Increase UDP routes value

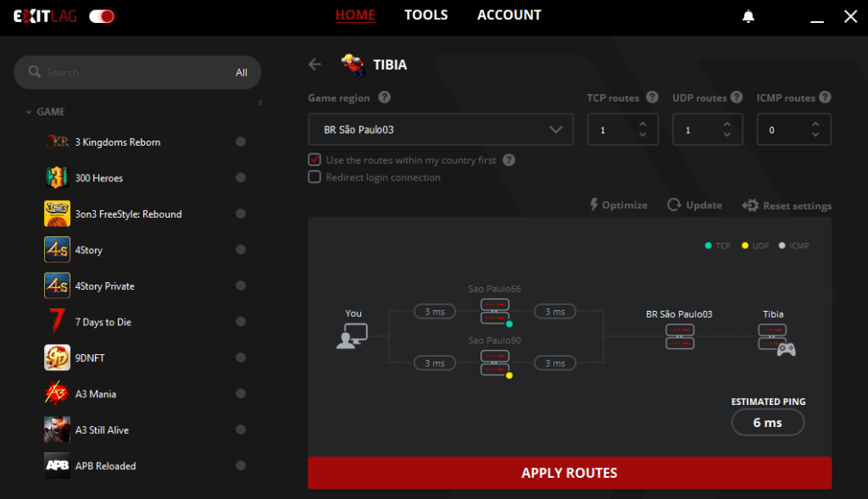point(726,125)
